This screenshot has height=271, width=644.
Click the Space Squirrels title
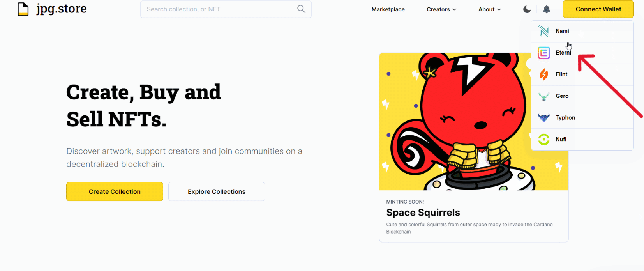point(423,213)
